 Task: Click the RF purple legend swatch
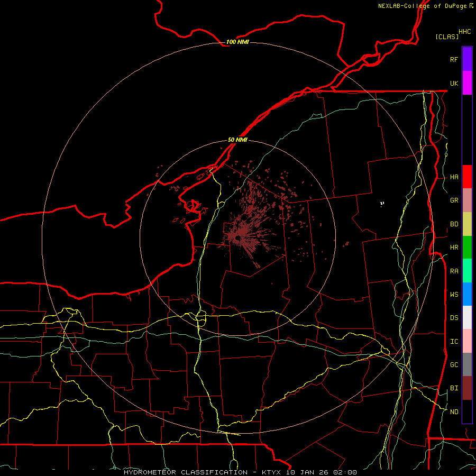point(467,59)
